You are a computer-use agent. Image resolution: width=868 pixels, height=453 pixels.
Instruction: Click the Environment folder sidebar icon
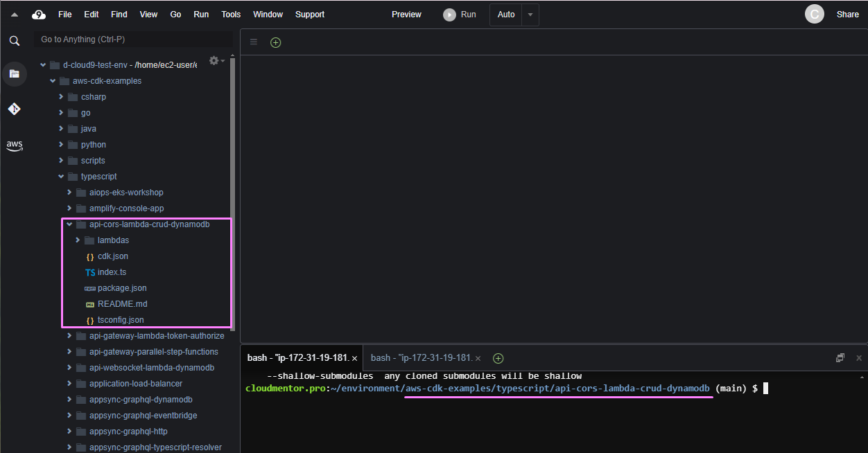pos(15,73)
